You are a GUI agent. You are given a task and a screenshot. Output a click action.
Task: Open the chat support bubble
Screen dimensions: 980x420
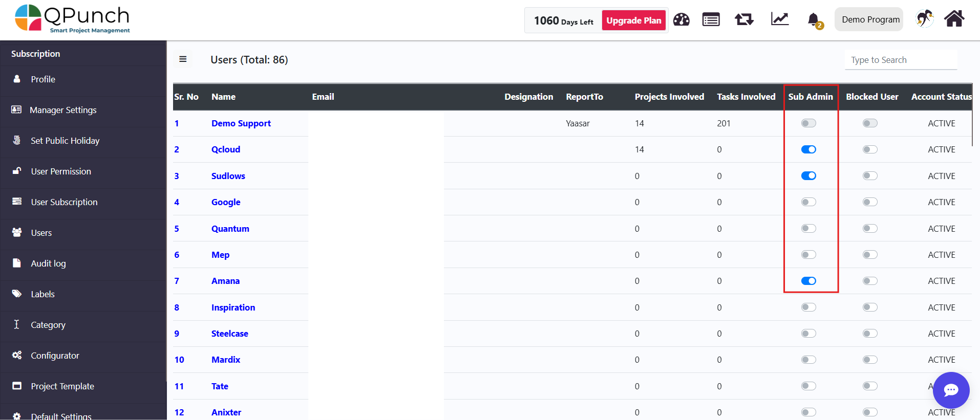[951, 390]
